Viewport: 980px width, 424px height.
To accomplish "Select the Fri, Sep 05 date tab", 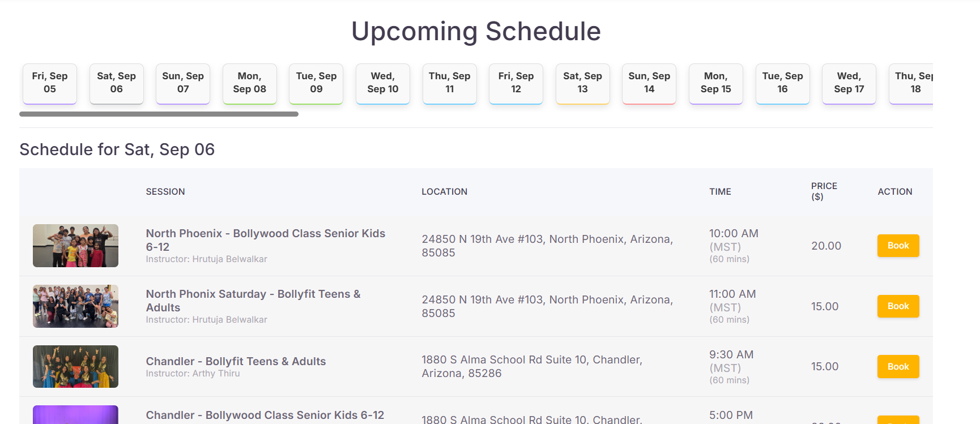I will [x=50, y=83].
